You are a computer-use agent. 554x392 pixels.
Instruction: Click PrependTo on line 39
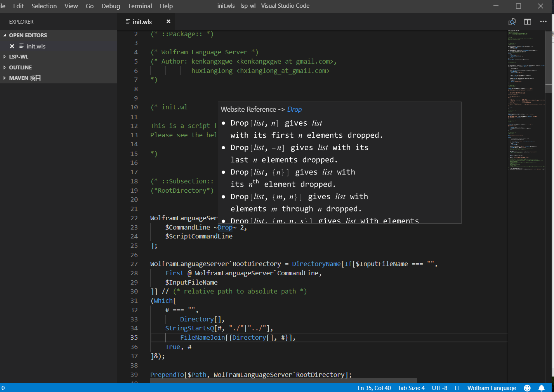coord(167,375)
